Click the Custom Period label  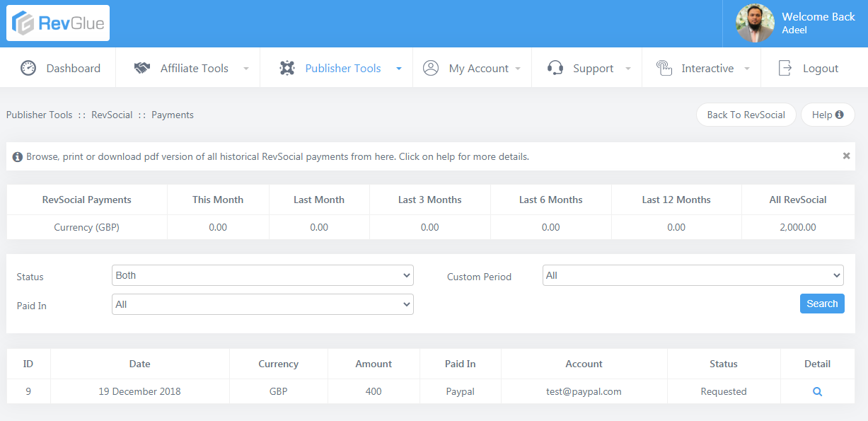point(479,277)
